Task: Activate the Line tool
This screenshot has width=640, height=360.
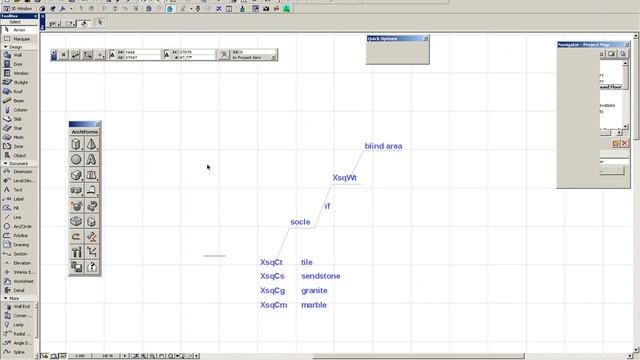Action: click(x=18, y=217)
